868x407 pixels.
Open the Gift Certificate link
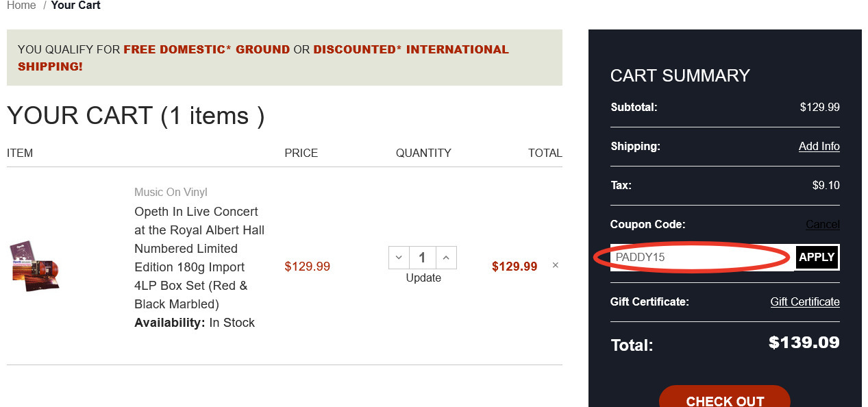[805, 301]
